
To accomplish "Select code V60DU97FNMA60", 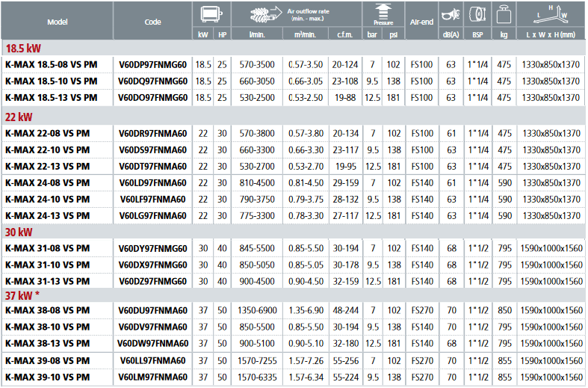I will pos(152,310).
